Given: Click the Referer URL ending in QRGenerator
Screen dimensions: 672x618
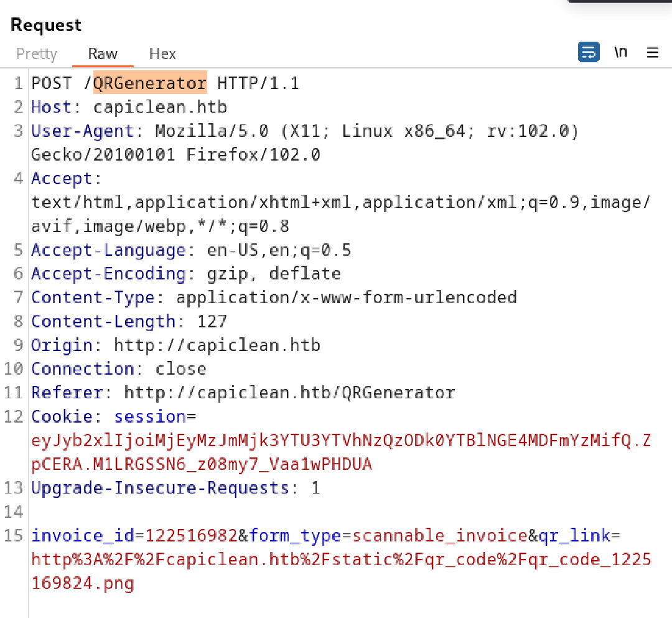Looking at the screenshot, I should (289, 393).
